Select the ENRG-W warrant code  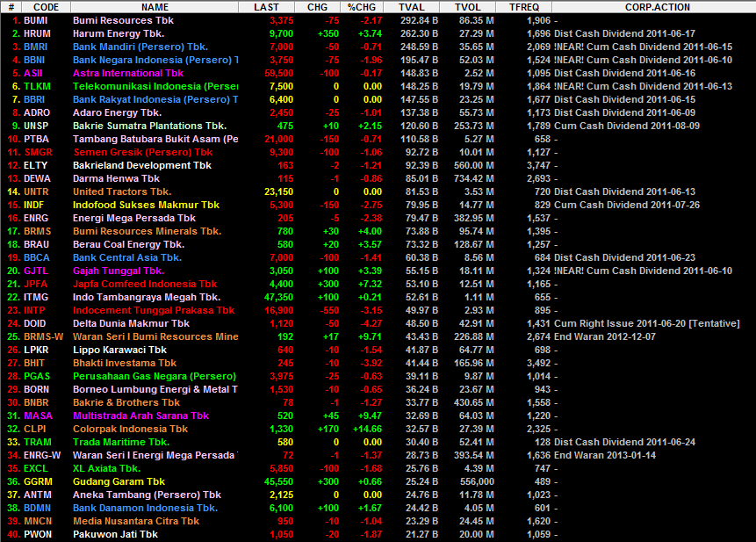click(42, 455)
